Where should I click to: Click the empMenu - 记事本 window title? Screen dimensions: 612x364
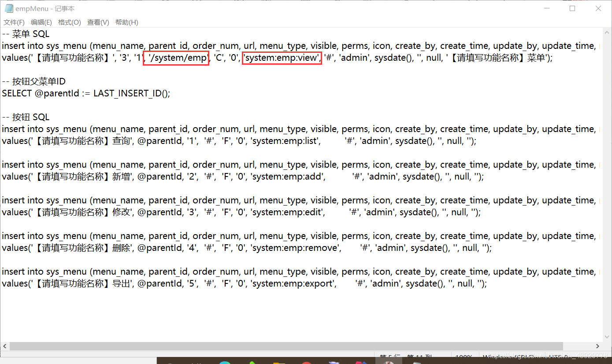tap(45, 8)
